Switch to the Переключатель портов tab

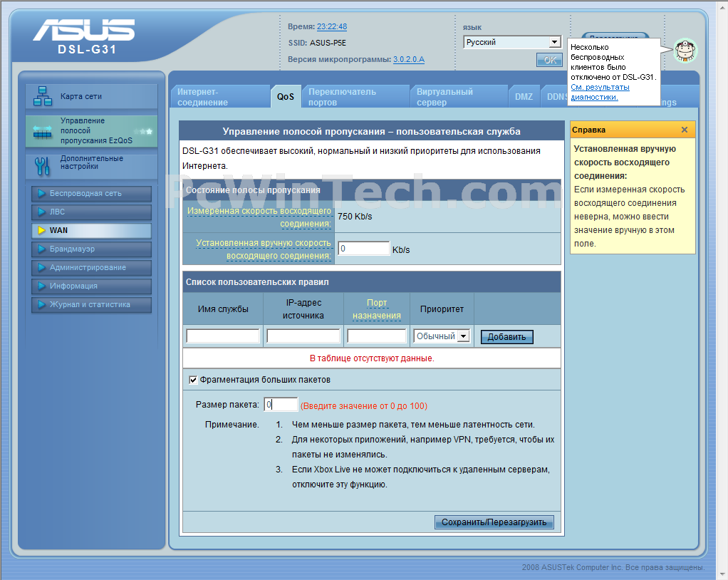342,97
